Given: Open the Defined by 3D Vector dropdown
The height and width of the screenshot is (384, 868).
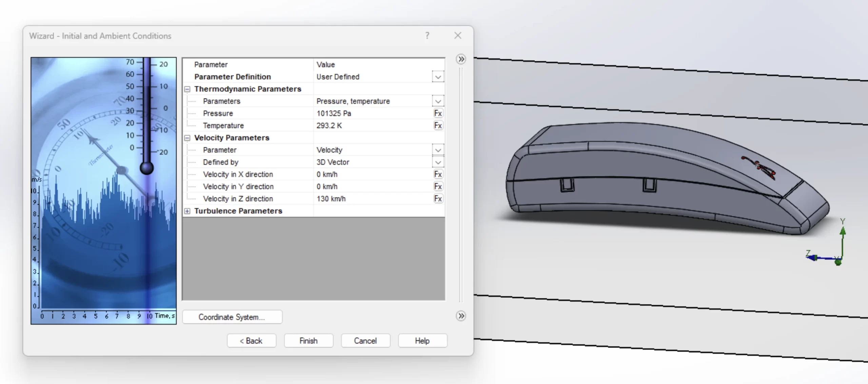Looking at the screenshot, I should 438,162.
